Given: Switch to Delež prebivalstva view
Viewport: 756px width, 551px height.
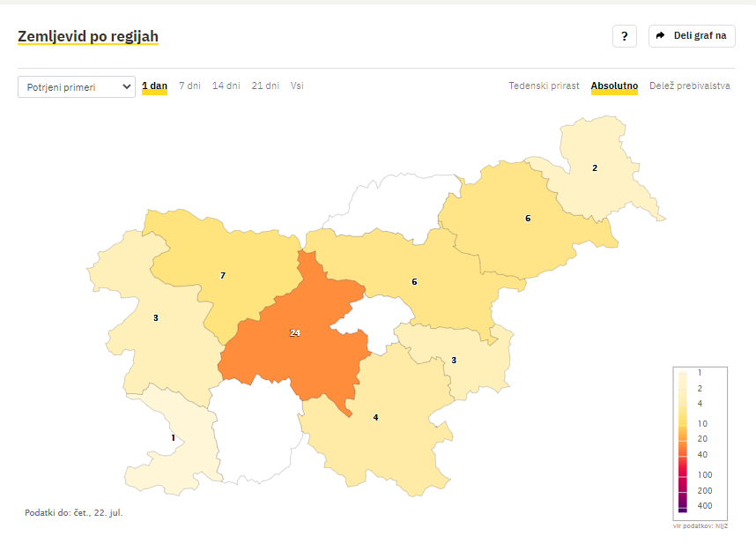Looking at the screenshot, I should click(x=689, y=86).
